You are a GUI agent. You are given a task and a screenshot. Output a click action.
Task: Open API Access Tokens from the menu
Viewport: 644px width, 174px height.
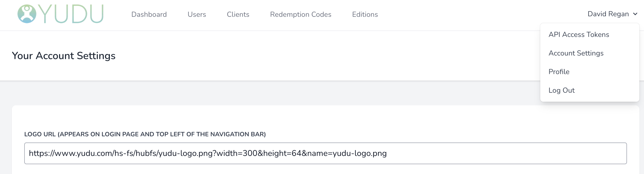579,34
